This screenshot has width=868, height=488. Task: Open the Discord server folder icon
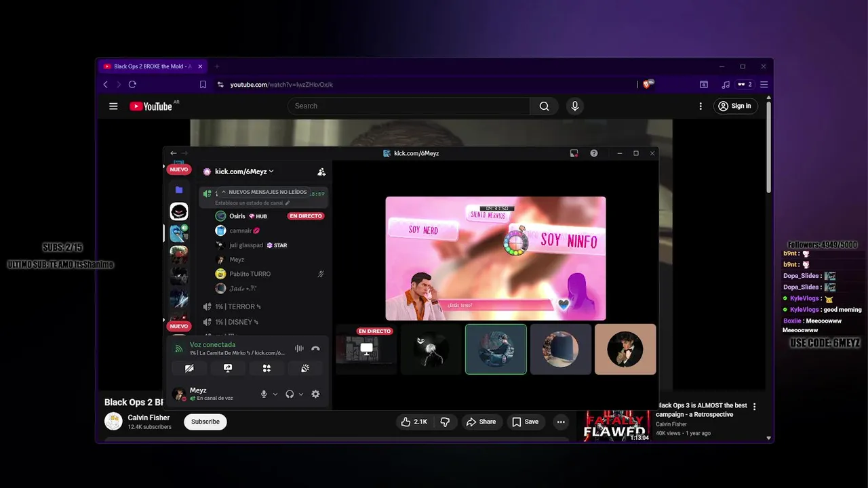179,190
